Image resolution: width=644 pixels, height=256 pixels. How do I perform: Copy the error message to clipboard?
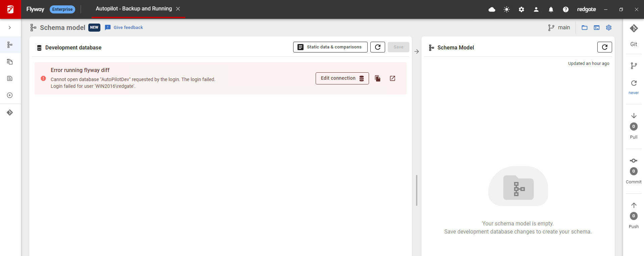pyautogui.click(x=378, y=78)
